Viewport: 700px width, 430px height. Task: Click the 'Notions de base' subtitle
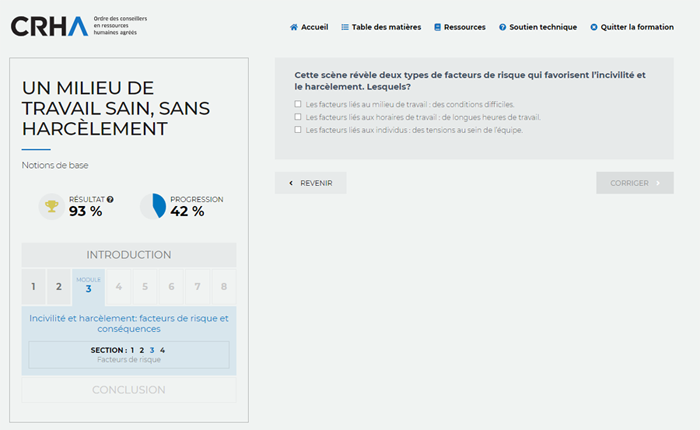tap(55, 165)
